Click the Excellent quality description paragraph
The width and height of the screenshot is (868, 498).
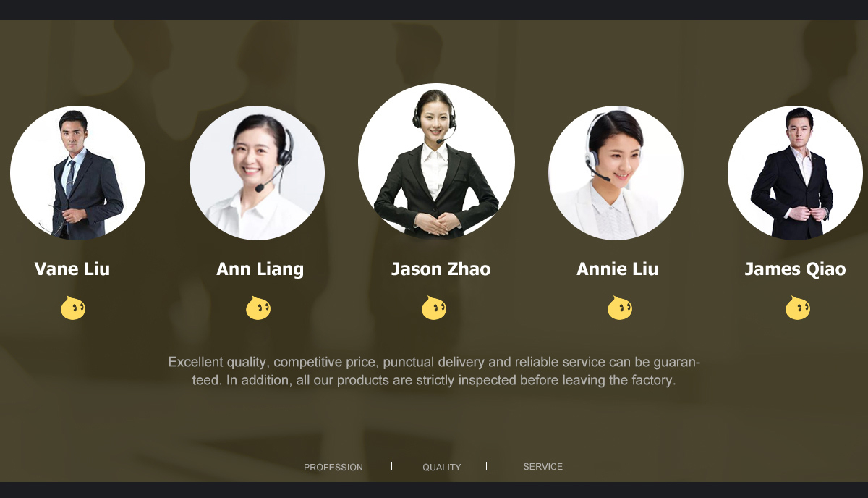434,371
